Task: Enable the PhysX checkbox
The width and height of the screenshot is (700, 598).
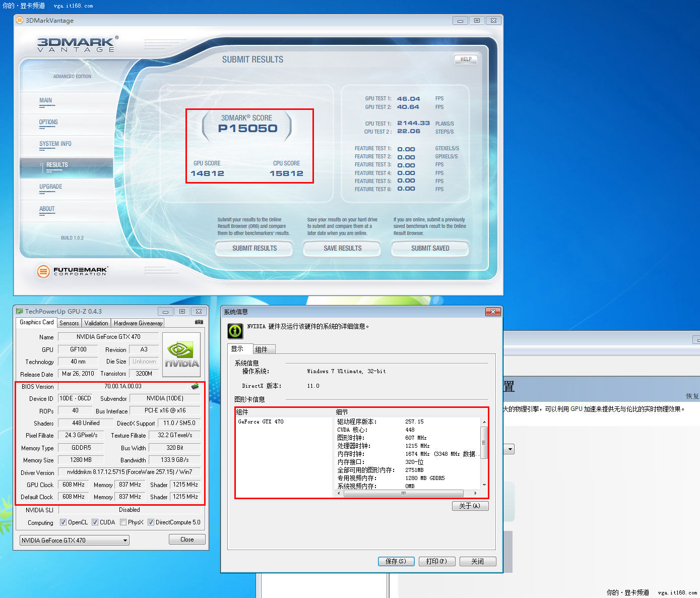Action: click(123, 522)
